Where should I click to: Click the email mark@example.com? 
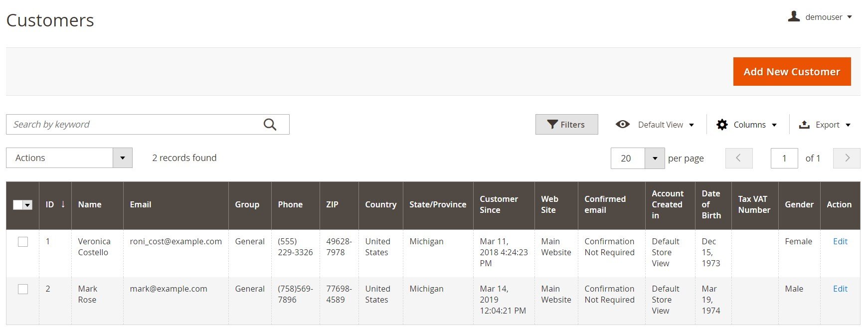(169, 289)
